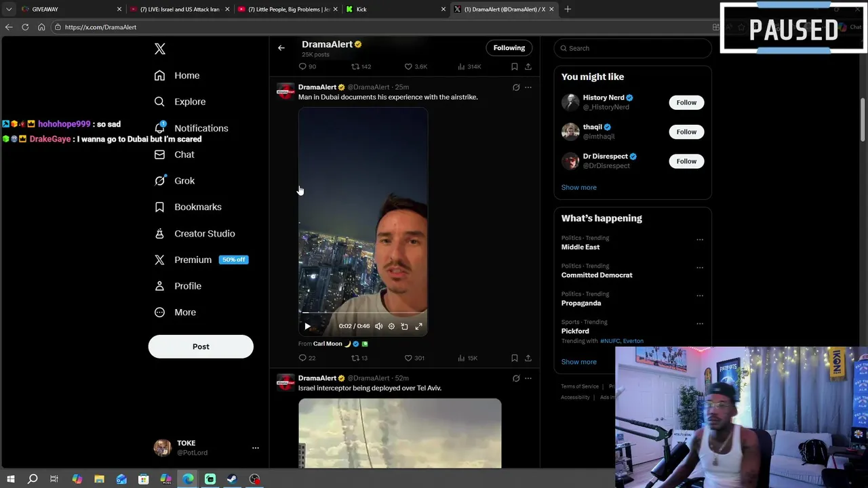Reload the page with the refresh icon

pos(25,27)
